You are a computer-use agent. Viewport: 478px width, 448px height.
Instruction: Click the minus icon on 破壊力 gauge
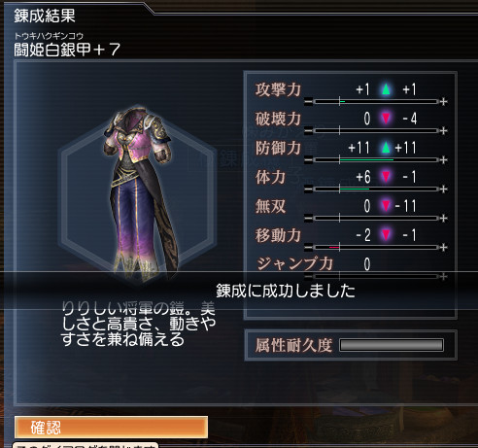(x=309, y=131)
